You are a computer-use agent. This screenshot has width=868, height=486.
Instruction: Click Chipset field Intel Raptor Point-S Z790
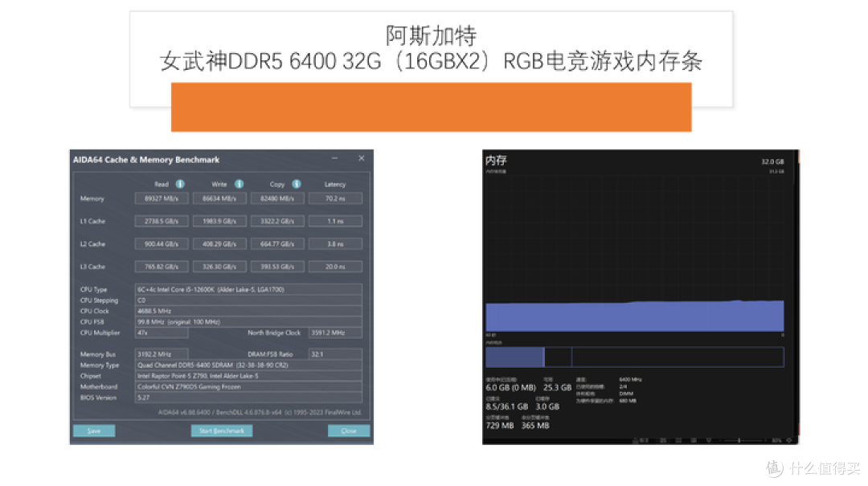click(x=248, y=376)
